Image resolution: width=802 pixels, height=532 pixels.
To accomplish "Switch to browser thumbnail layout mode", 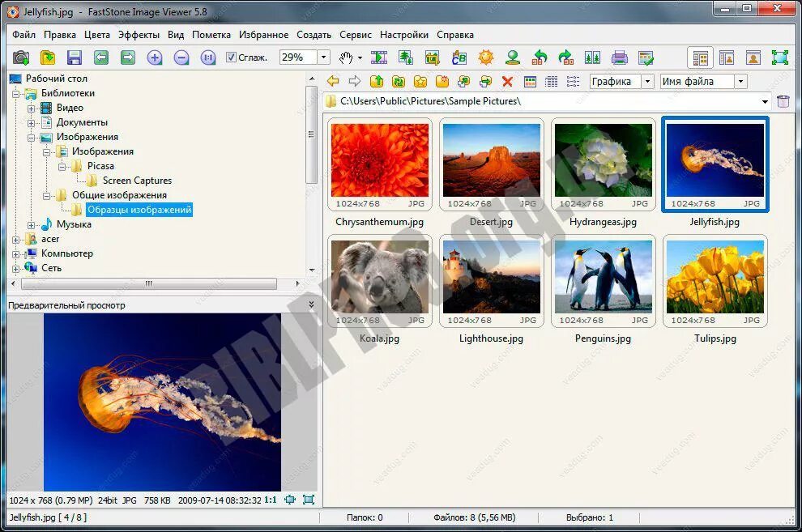I will (700, 57).
